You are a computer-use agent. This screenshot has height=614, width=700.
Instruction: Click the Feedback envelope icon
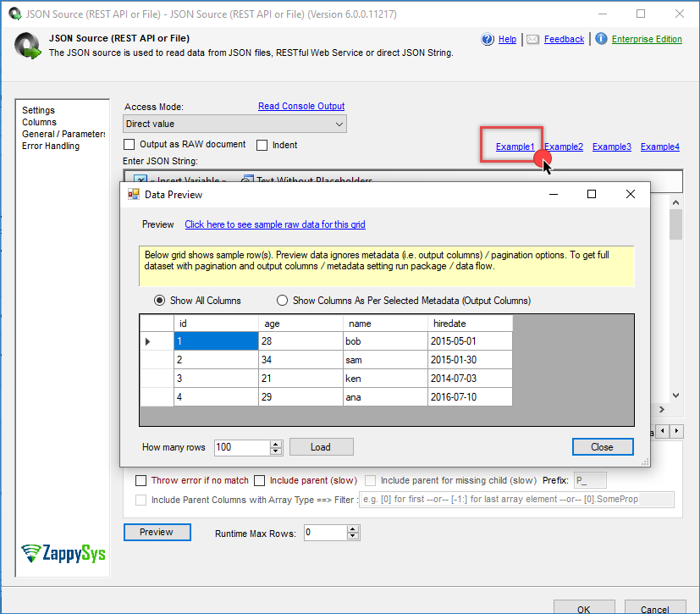[532, 39]
